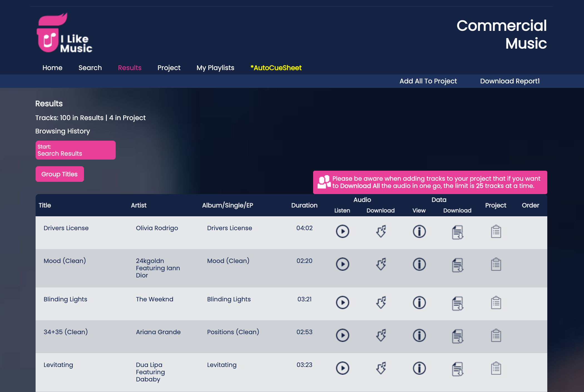Click the Download Report1 link
This screenshot has height=392, width=584.
coord(509,81)
